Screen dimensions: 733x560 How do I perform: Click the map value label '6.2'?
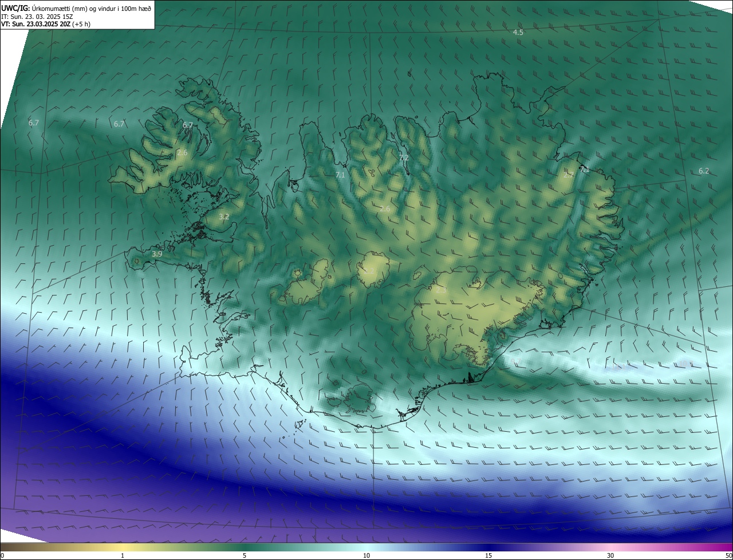(x=704, y=171)
